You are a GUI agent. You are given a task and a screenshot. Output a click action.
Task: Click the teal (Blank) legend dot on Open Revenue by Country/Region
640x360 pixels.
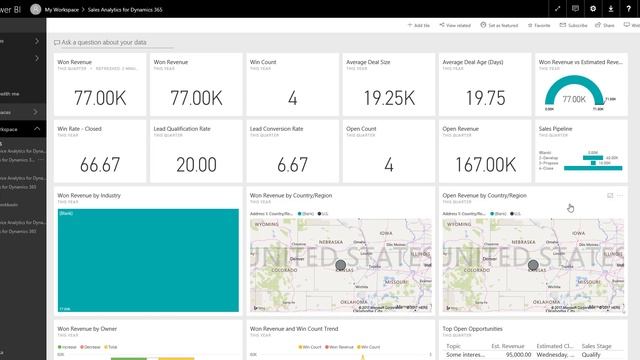[x=492, y=214]
